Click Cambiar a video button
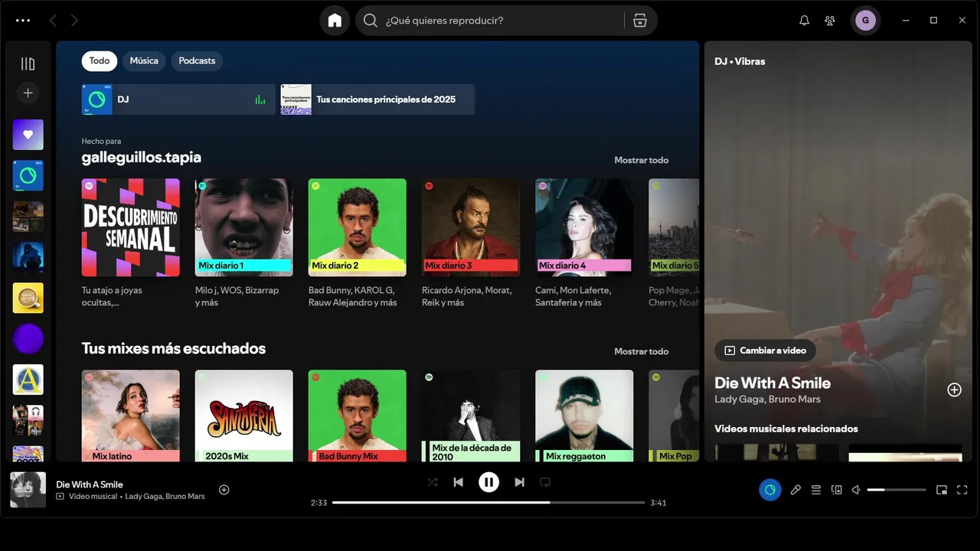980x551 pixels. tap(765, 350)
